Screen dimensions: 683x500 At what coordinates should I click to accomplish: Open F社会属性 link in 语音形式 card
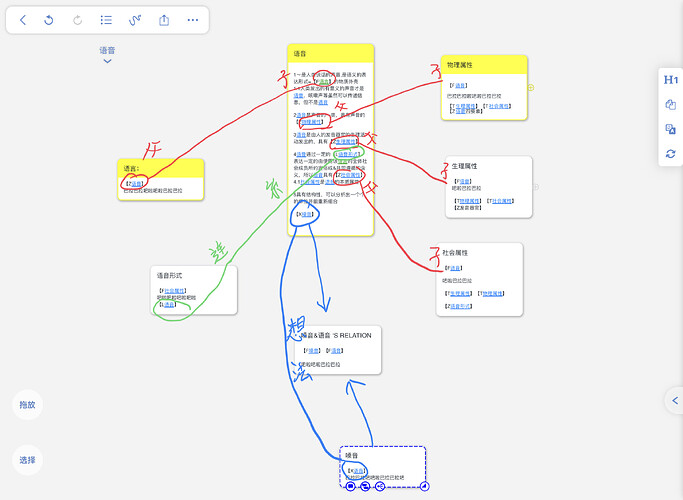(x=174, y=291)
